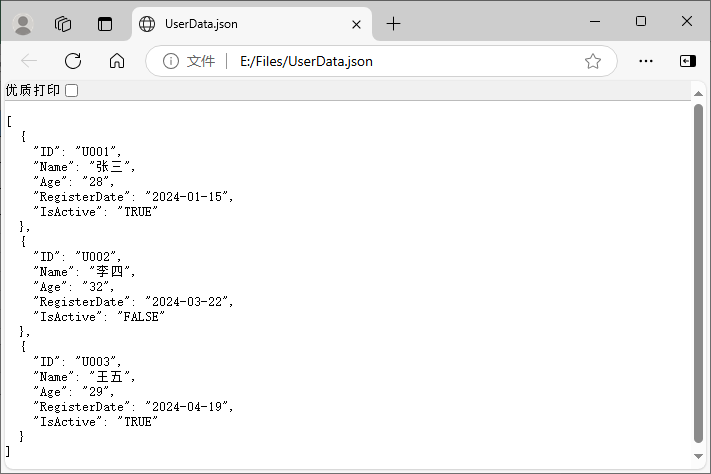Click the date "2024-01-15"

click(x=187, y=196)
